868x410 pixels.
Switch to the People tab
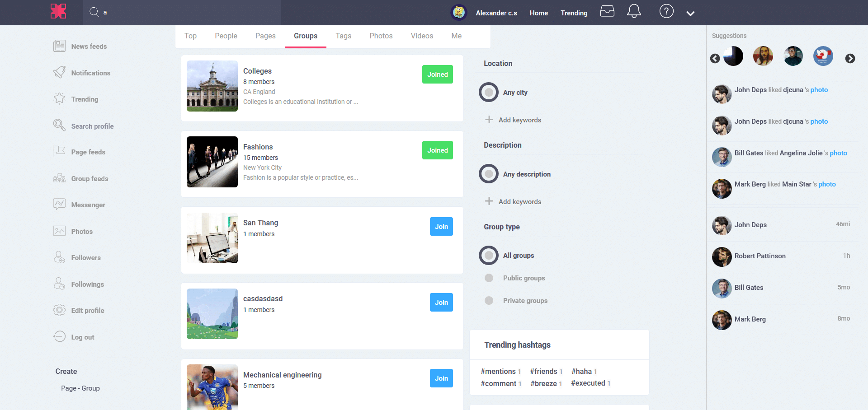[226, 36]
